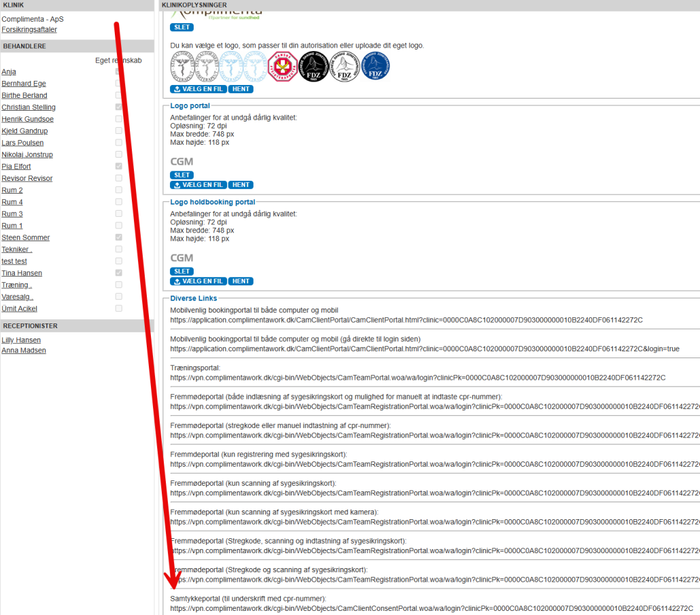Screen dimensions: 700x615
Task: Open receptionist Lilly Hansen
Action: 21,340
